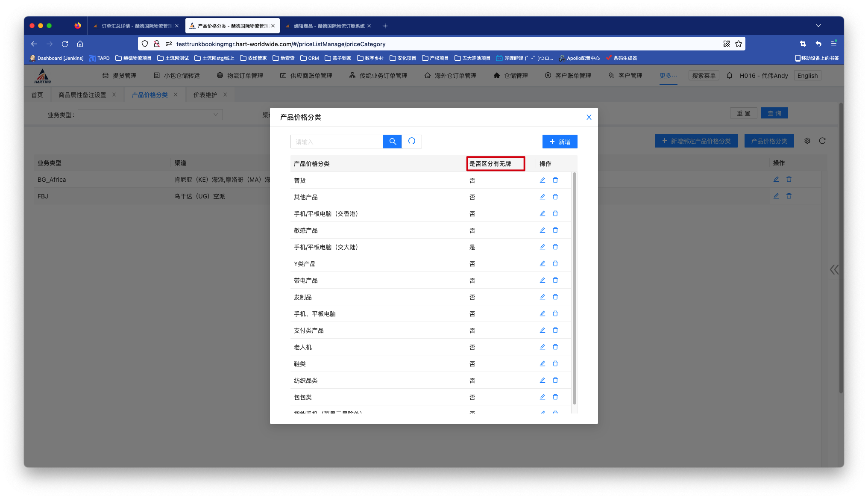Click the 新增 button in dialog
Viewport: 868px width, 499px height.
point(560,142)
